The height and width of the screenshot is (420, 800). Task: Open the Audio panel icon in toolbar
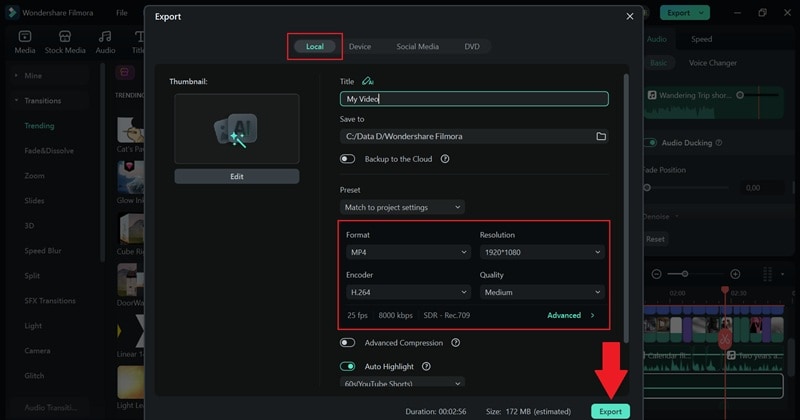click(x=105, y=37)
